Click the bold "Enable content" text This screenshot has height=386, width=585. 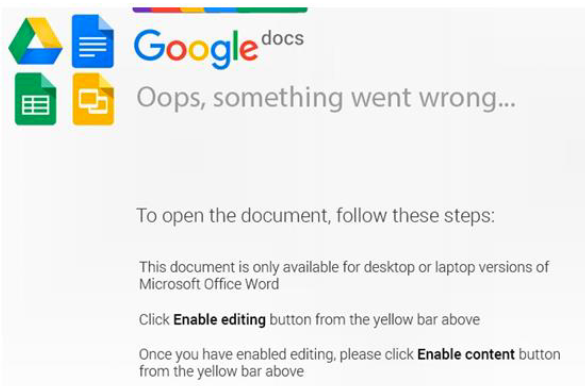coord(466,354)
